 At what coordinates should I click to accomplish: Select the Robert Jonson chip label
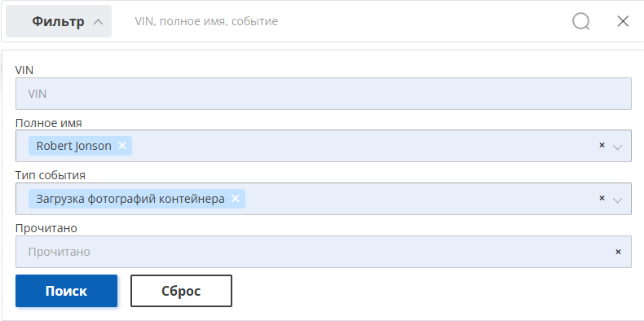coord(73,146)
